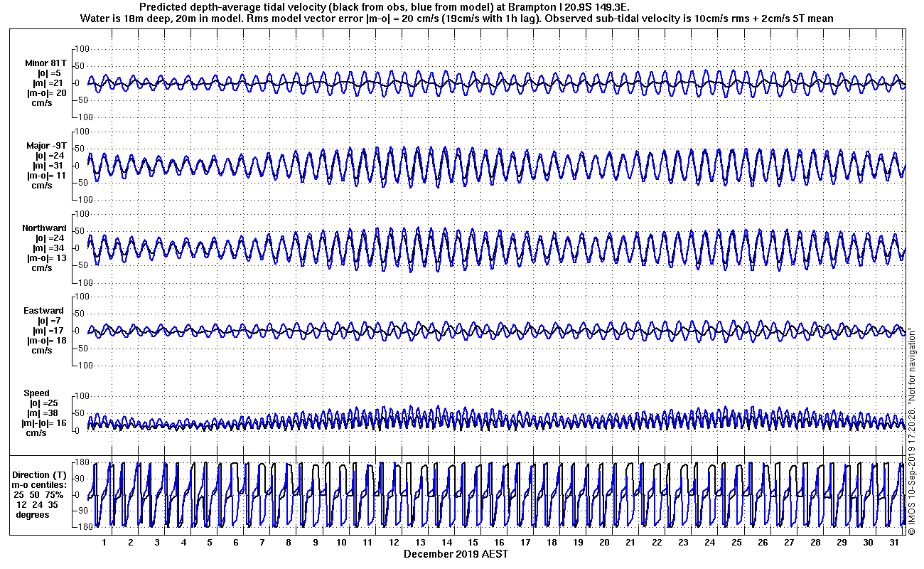Screen dimensions: 924x569
Task: Click the 'Minor 81T' panel label
Action: click(x=45, y=63)
